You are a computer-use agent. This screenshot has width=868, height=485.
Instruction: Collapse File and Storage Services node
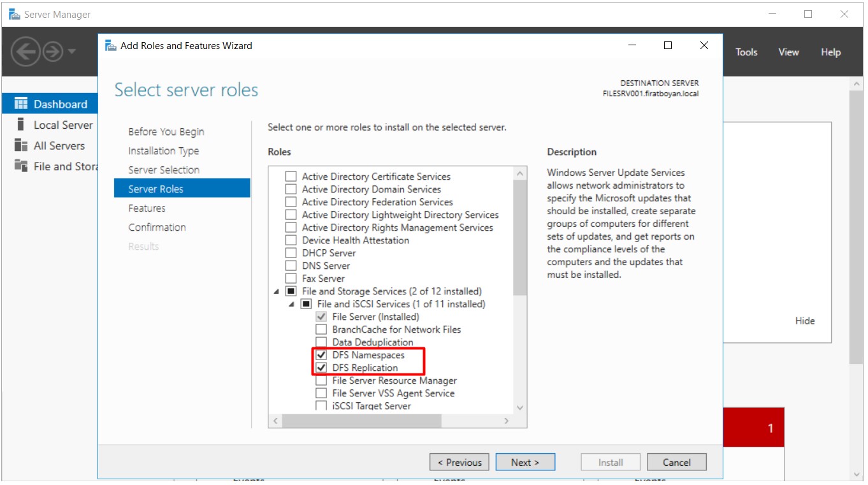click(x=277, y=292)
